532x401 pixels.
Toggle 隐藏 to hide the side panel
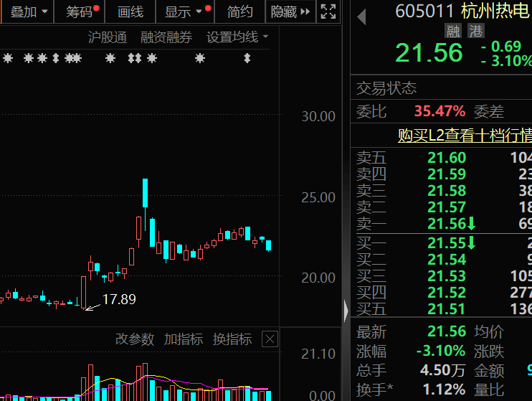tap(290, 11)
